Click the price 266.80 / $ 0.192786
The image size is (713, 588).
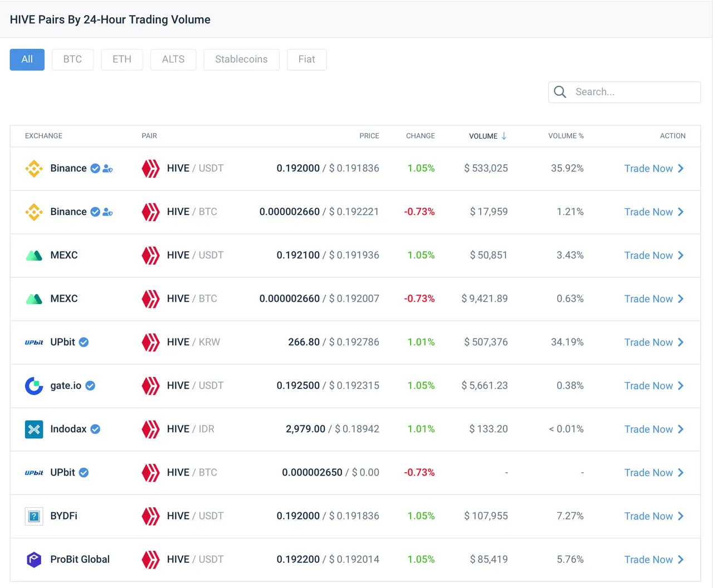point(334,342)
